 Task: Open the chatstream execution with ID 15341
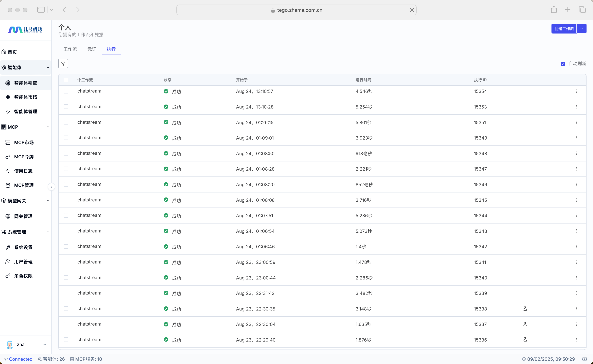(x=89, y=262)
